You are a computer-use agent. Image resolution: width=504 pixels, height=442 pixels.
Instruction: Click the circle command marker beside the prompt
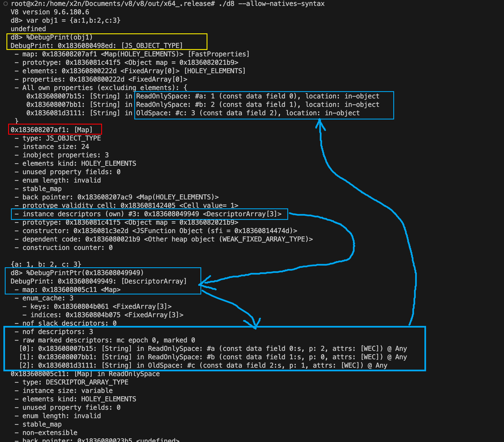[x=5, y=4]
